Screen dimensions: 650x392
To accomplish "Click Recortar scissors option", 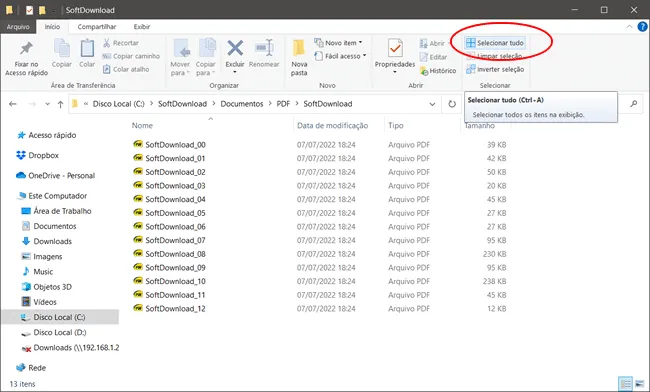I will tap(121, 43).
